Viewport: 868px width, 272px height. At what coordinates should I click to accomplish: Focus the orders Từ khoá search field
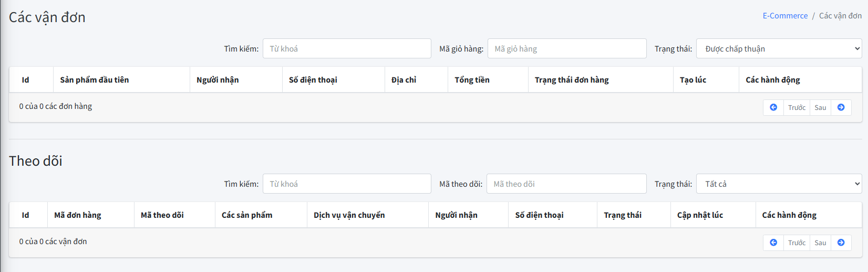[x=347, y=48]
